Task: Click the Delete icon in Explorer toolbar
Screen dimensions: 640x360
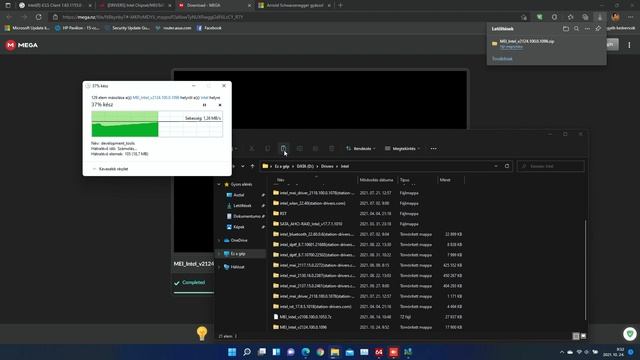Action: tap(331, 149)
